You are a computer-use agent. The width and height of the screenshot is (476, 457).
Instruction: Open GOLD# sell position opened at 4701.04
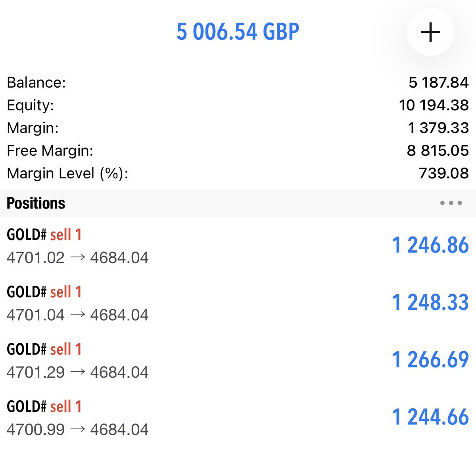[238, 303]
